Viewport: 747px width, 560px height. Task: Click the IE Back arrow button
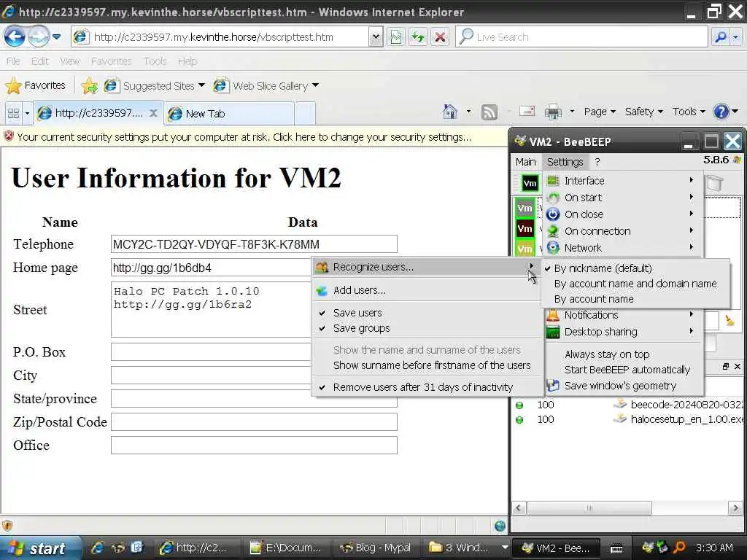pyautogui.click(x=15, y=36)
